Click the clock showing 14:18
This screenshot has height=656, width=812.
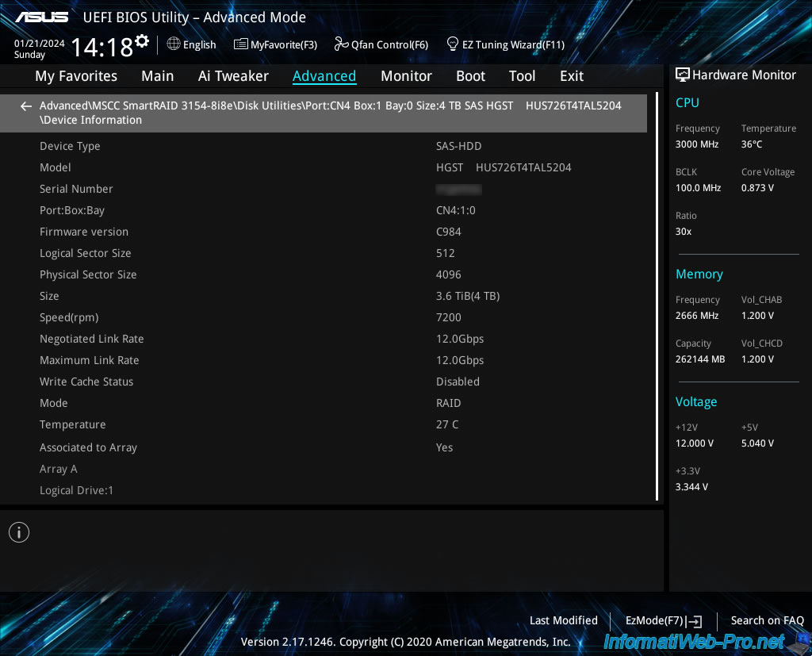tap(102, 47)
